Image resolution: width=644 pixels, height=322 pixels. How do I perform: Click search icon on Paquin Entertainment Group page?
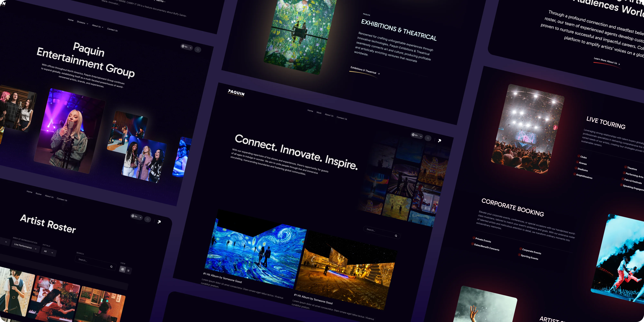[198, 49]
